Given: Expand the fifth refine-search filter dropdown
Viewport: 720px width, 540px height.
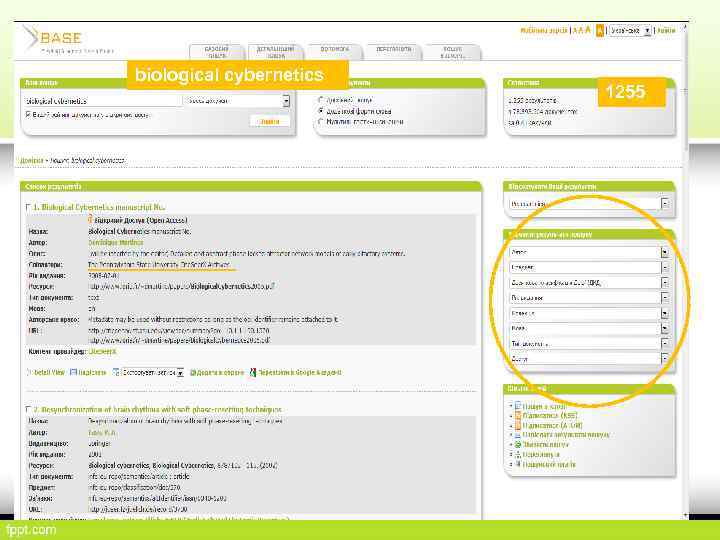Looking at the screenshot, I should click(x=589, y=314).
